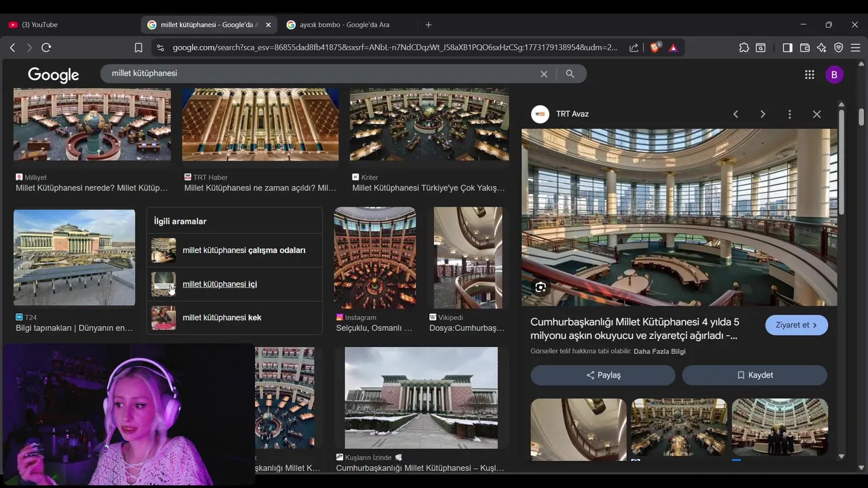Open site settings icon beside the URL
Image resolution: width=868 pixels, height=488 pixels.
coord(160,47)
